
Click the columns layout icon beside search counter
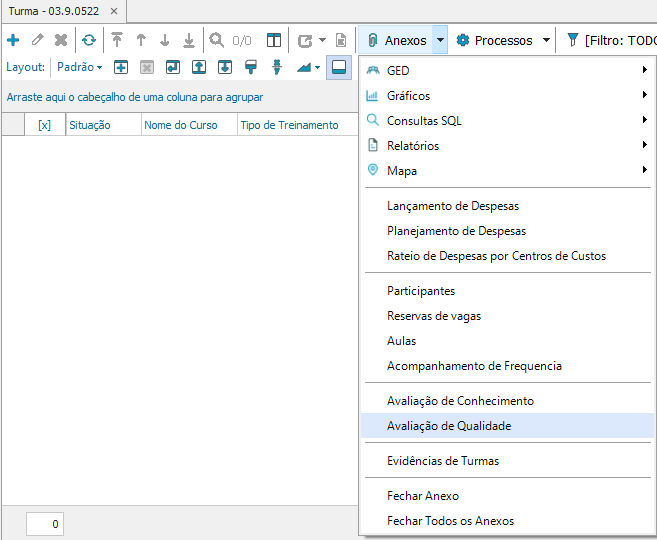(x=274, y=41)
